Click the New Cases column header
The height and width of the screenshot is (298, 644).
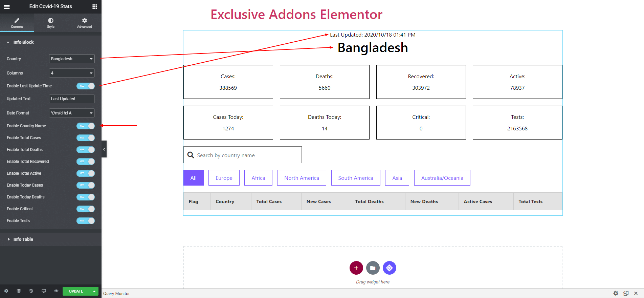point(326,201)
